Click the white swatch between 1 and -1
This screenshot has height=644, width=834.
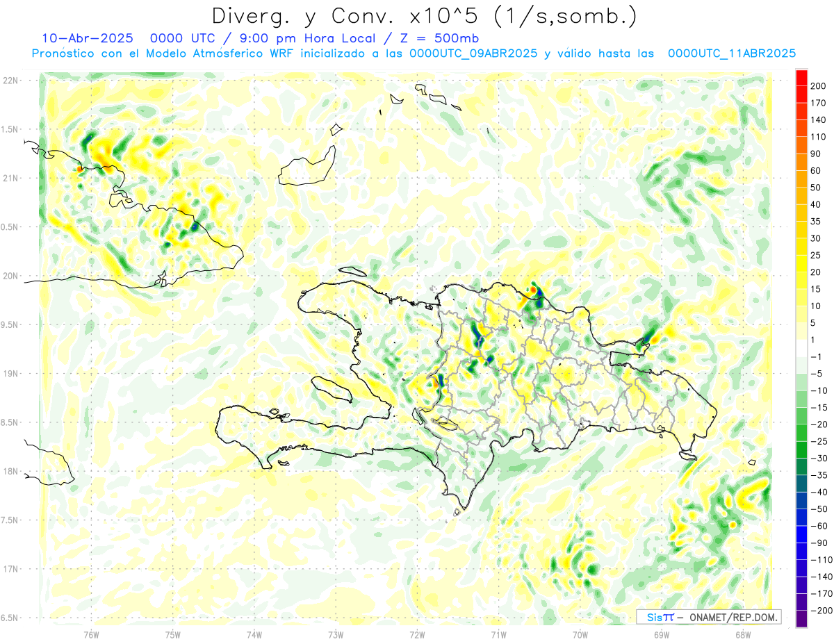[801, 349]
